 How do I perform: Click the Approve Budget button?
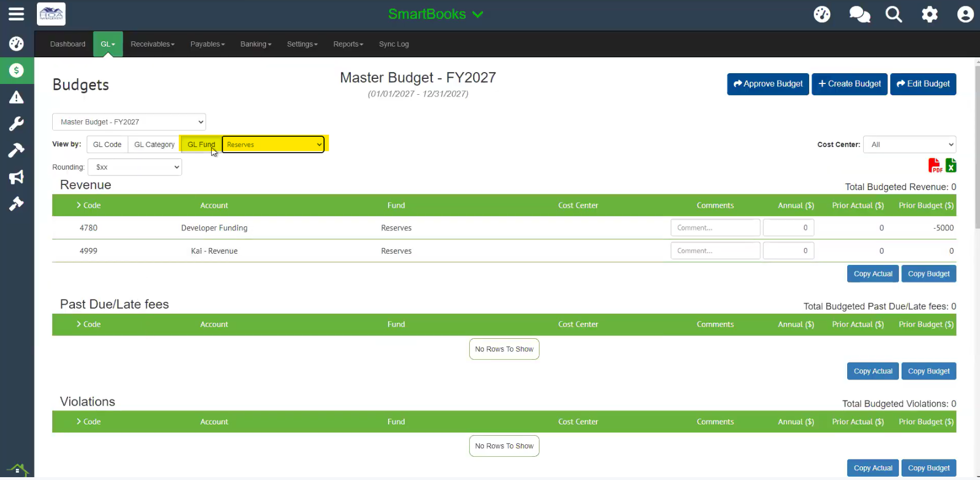(x=768, y=84)
